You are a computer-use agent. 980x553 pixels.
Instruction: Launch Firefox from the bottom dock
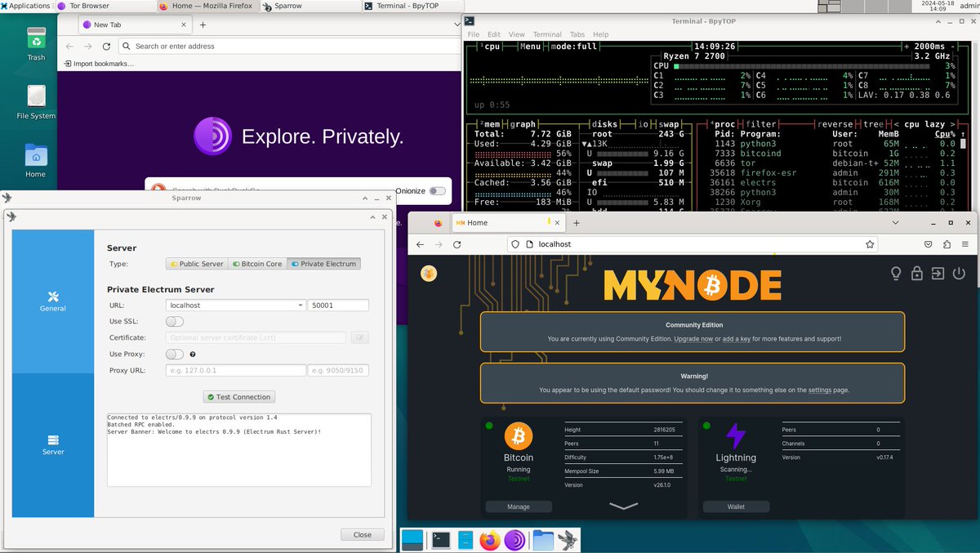[x=489, y=539]
